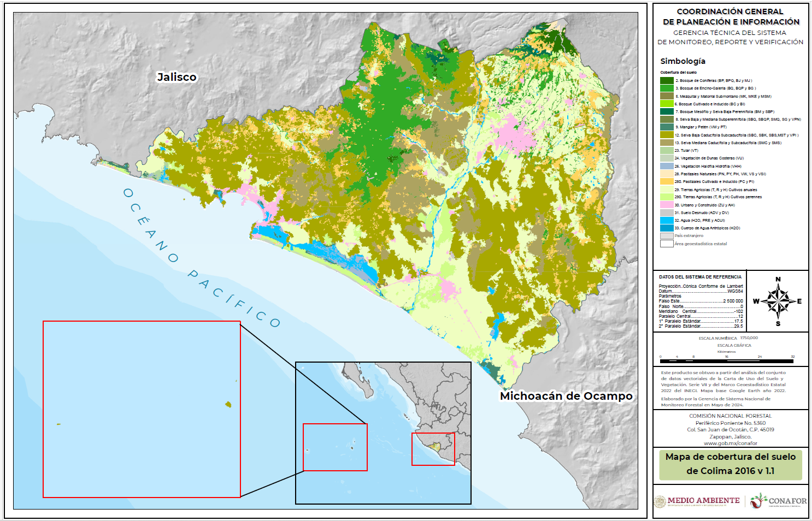This screenshot has width=812, height=521.
Task: Click the Manglar y Petén legend swatch
Action: [667, 127]
